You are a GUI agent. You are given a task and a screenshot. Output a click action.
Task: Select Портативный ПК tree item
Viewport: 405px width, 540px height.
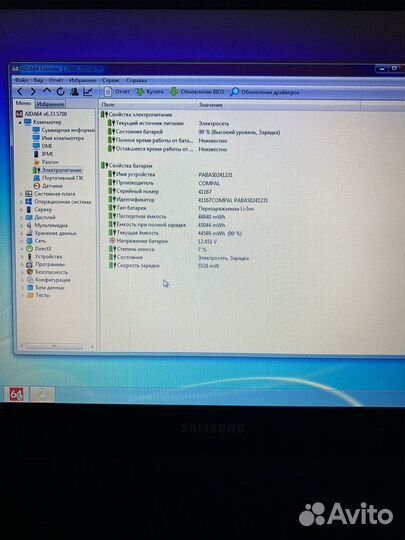coord(58,178)
